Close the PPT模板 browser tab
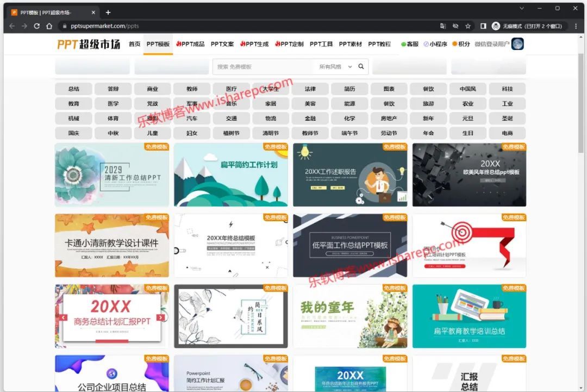The image size is (587, 392). (93, 13)
